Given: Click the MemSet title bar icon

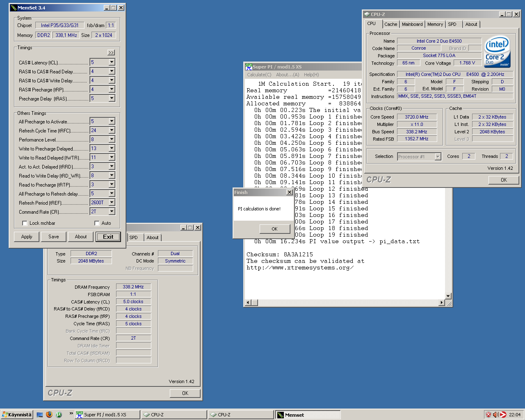Looking at the screenshot, I should [14, 8].
